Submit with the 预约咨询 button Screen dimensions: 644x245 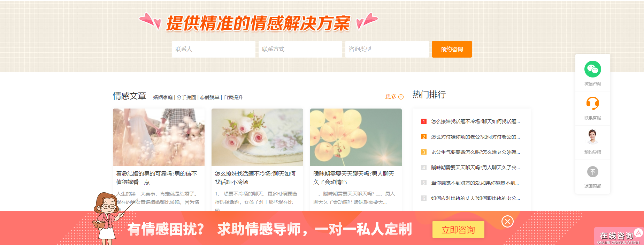(452, 49)
